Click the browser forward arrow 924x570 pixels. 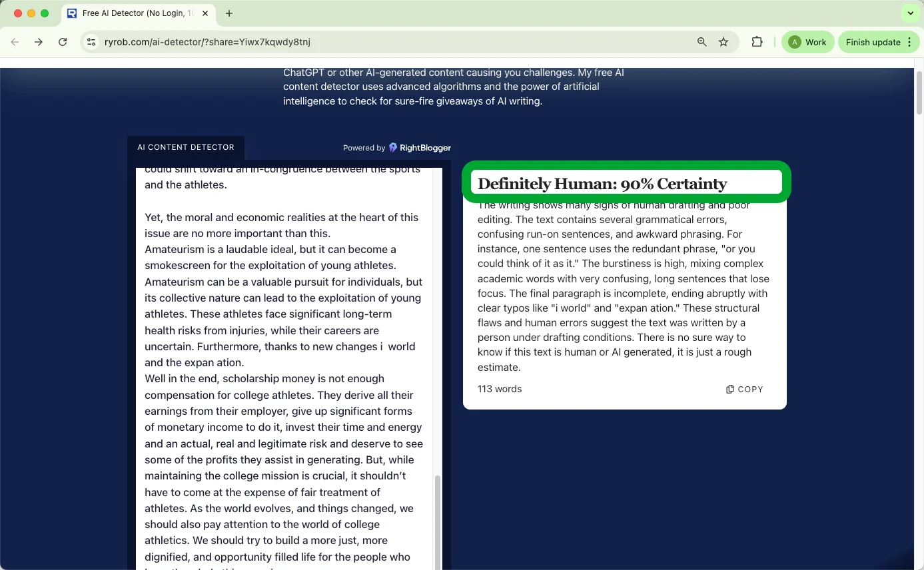[x=39, y=42]
